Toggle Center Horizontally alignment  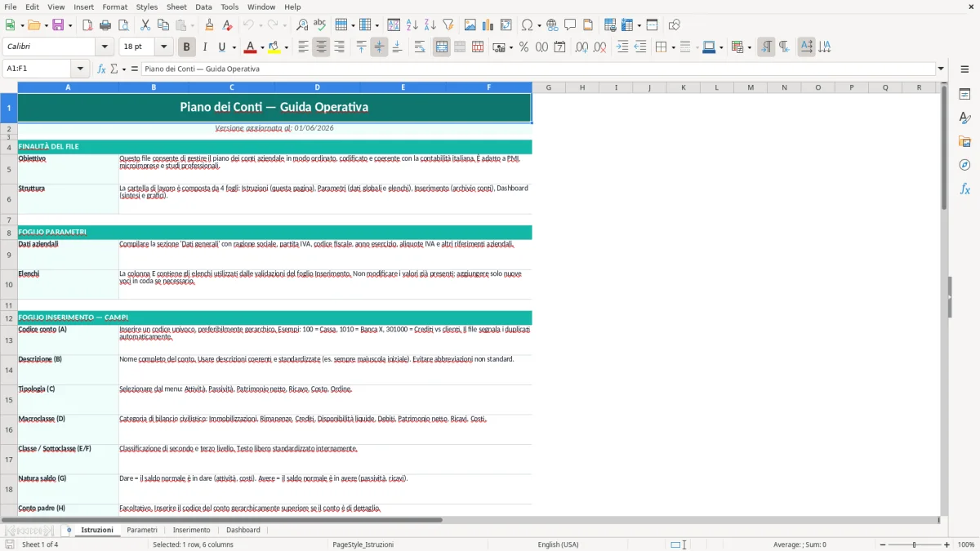[321, 47]
